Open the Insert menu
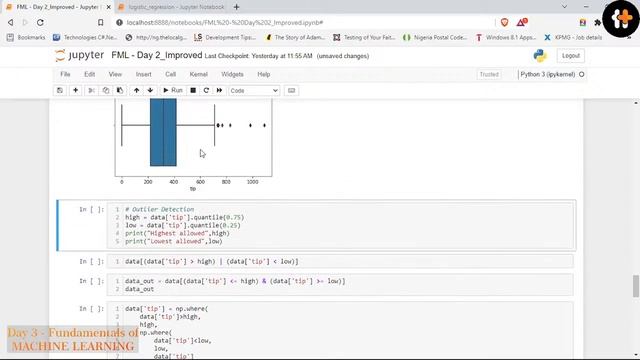 click(143, 74)
